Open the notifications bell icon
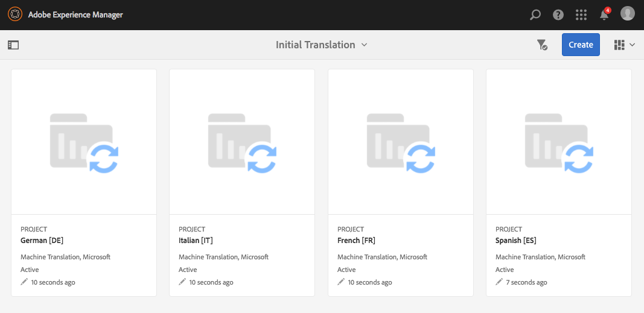This screenshot has height=313, width=644. (604, 14)
